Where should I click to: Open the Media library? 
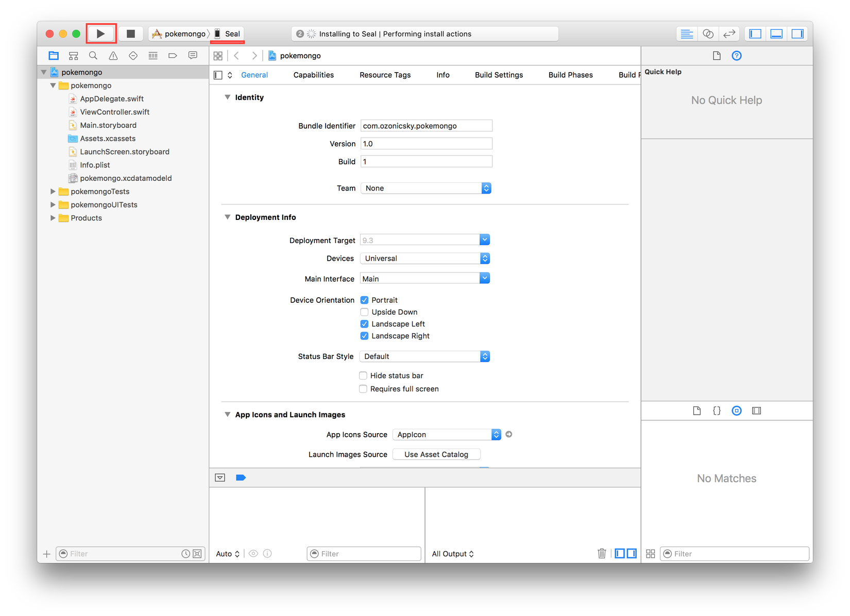756,410
